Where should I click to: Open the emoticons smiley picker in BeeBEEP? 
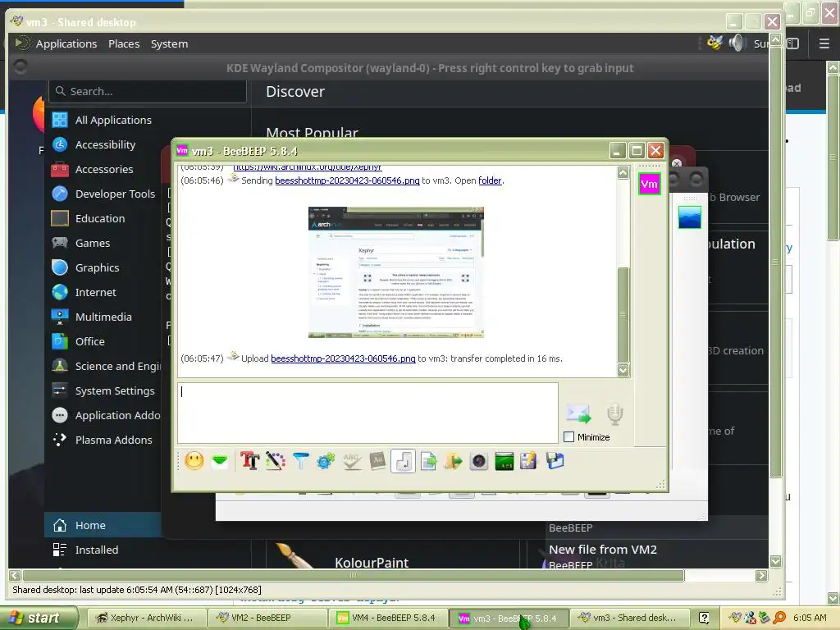point(194,461)
